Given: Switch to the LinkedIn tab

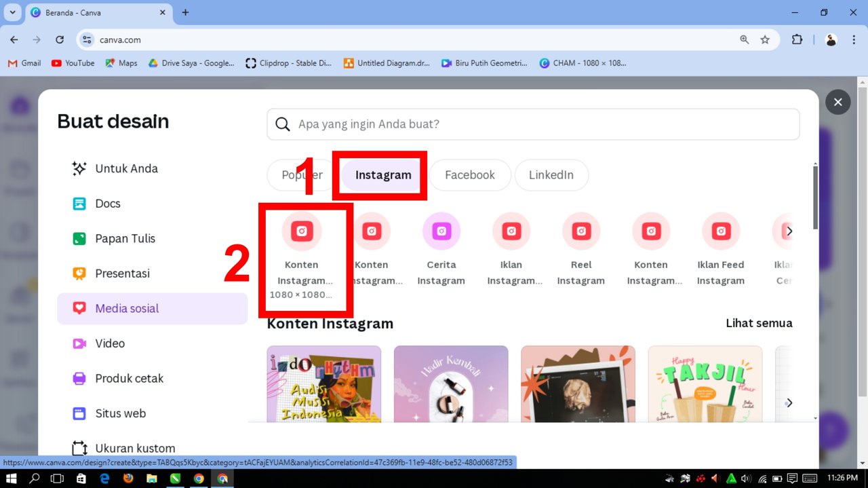Looking at the screenshot, I should click(x=551, y=175).
